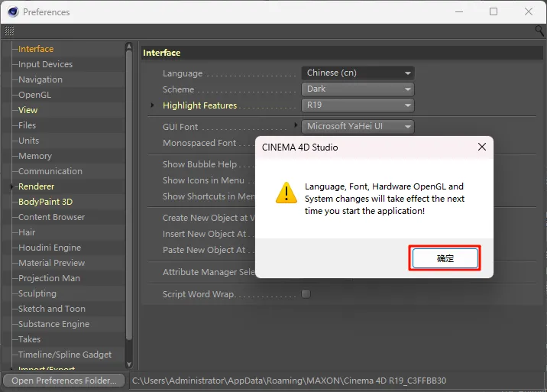Select Houdini Engine in the preferences tree

point(50,248)
